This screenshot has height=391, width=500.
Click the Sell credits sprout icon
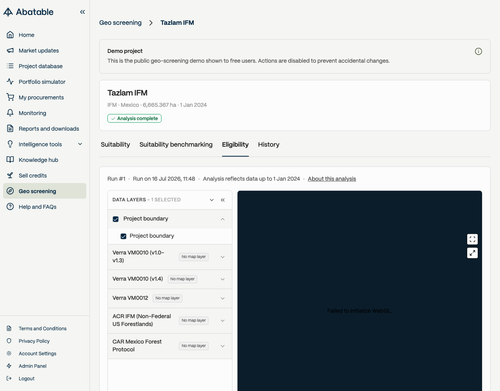coord(10,175)
